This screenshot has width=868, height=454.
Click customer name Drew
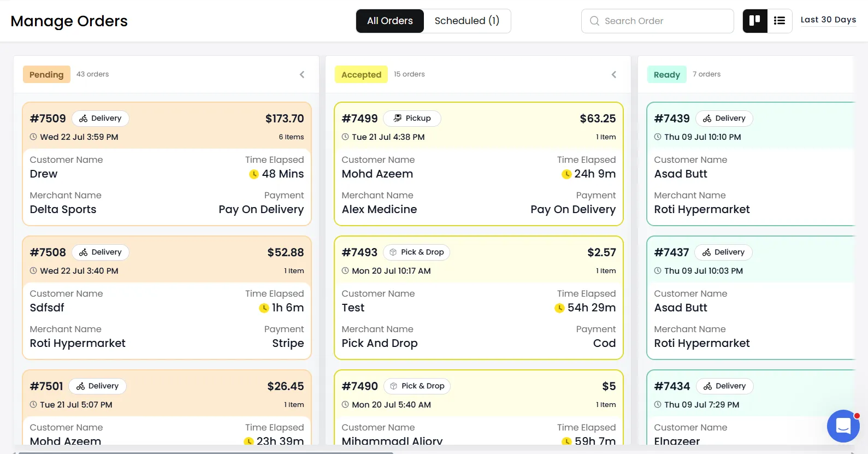(x=44, y=174)
